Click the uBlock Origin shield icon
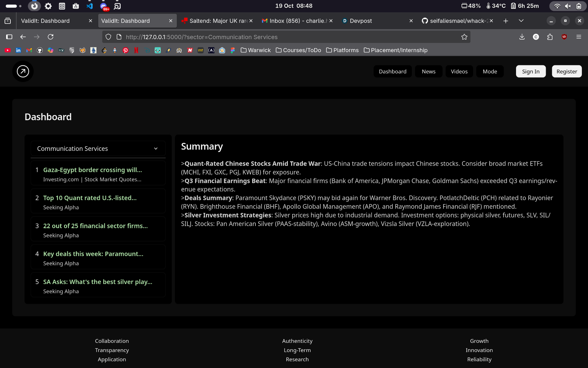The image size is (588, 368). click(x=564, y=37)
